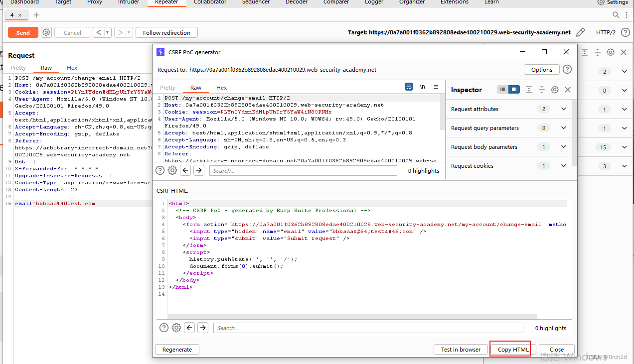This screenshot has height=364, width=634.
Task: Switch to the Intruder tab
Action: click(x=128, y=2)
